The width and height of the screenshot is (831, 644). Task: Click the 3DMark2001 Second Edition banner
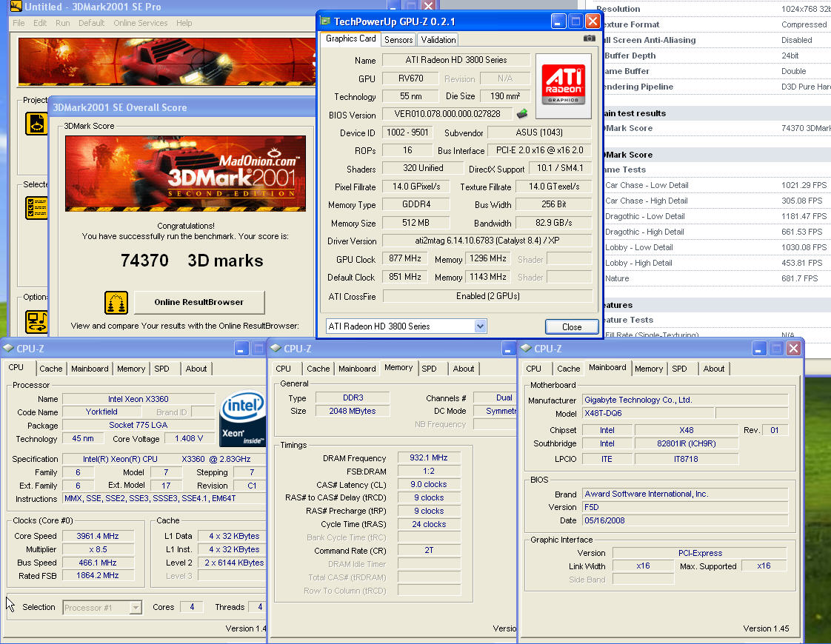pos(185,173)
